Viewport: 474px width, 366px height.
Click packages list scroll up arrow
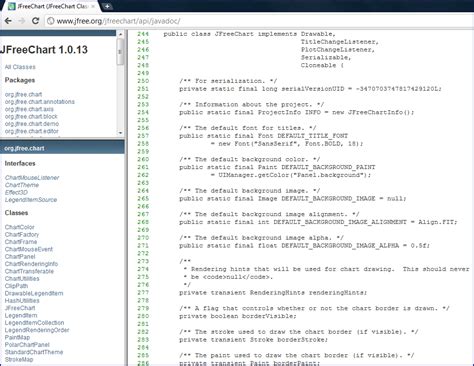point(120,34)
